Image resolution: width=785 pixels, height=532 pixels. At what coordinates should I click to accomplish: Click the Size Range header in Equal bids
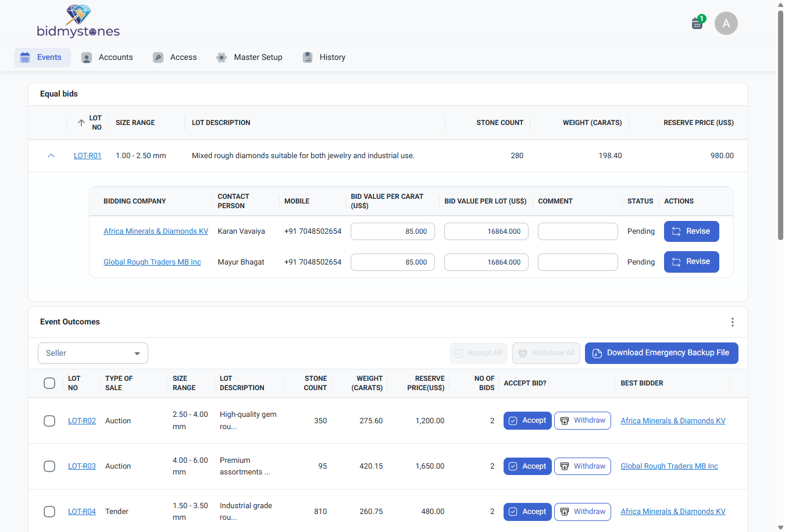135,123
